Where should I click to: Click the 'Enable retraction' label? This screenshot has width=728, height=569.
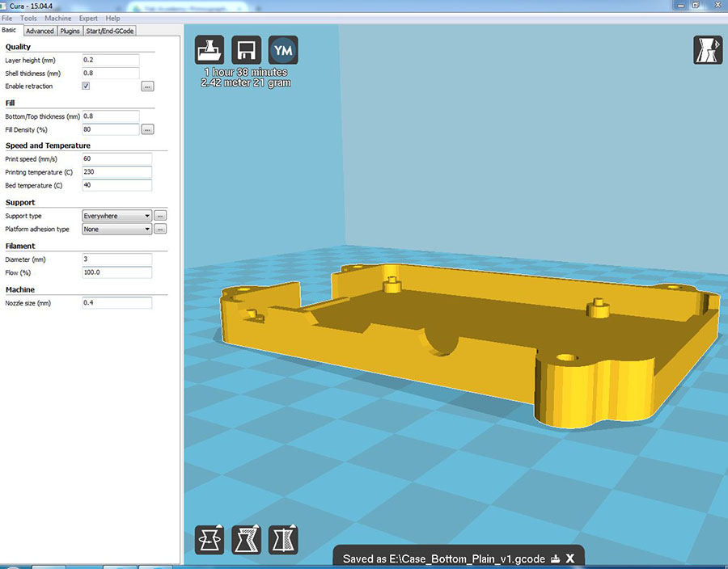29,86
